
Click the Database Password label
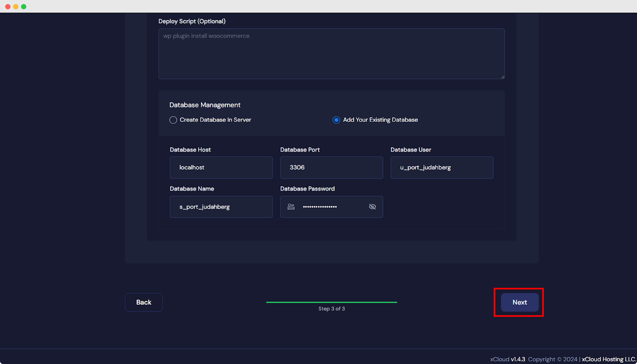click(307, 189)
